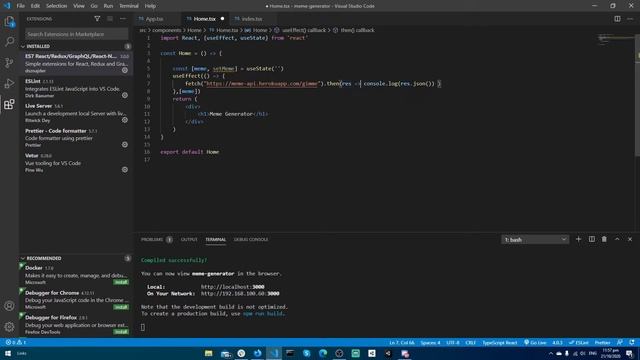Switch to Output panel tab
640x360 pixels.
(189, 240)
